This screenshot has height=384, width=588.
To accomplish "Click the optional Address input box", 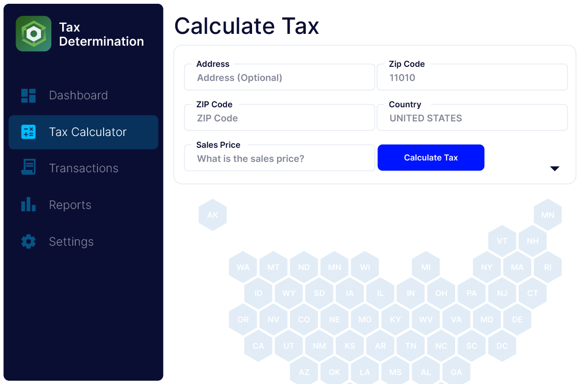I will tap(279, 77).
